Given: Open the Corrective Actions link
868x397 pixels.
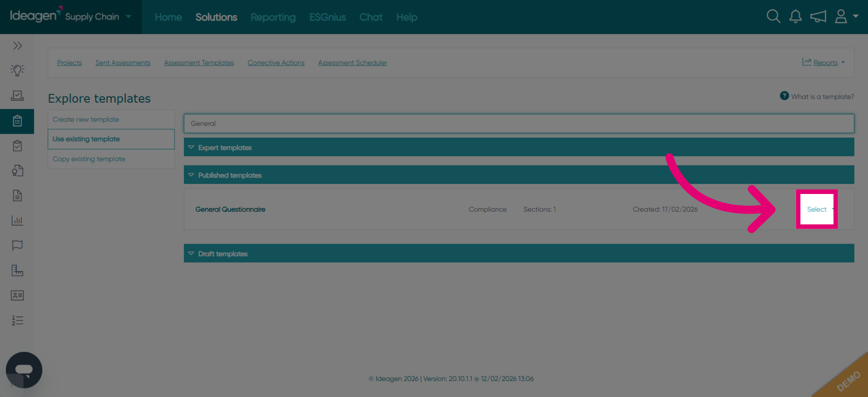Looking at the screenshot, I should (276, 62).
